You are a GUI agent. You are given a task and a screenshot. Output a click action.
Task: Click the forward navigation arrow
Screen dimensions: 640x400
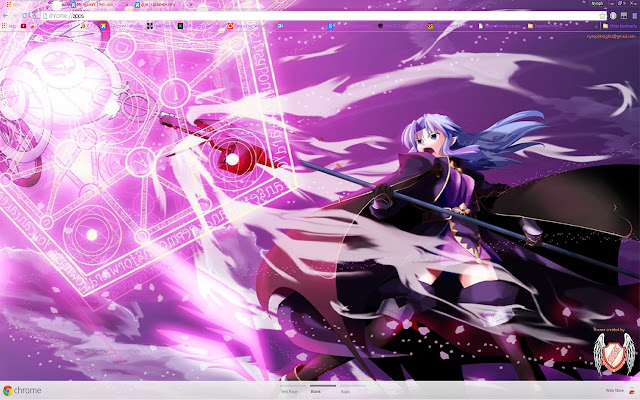tap(15, 16)
